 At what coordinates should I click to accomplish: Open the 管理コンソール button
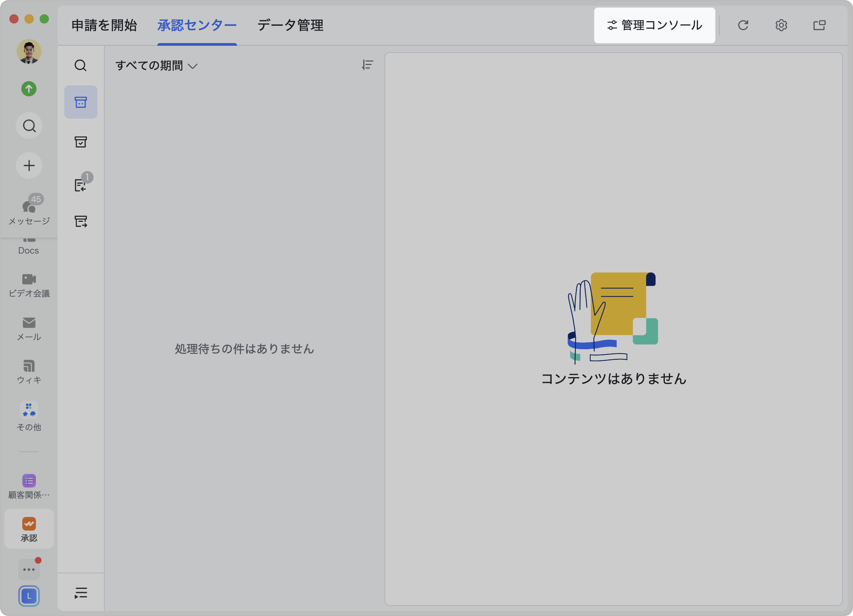click(x=654, y=25)
